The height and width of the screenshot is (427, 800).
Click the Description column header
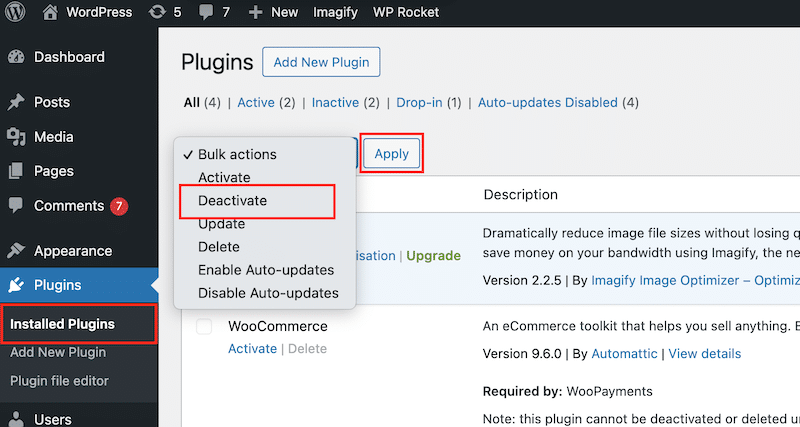pyautogui.click(x=520, y=194)
